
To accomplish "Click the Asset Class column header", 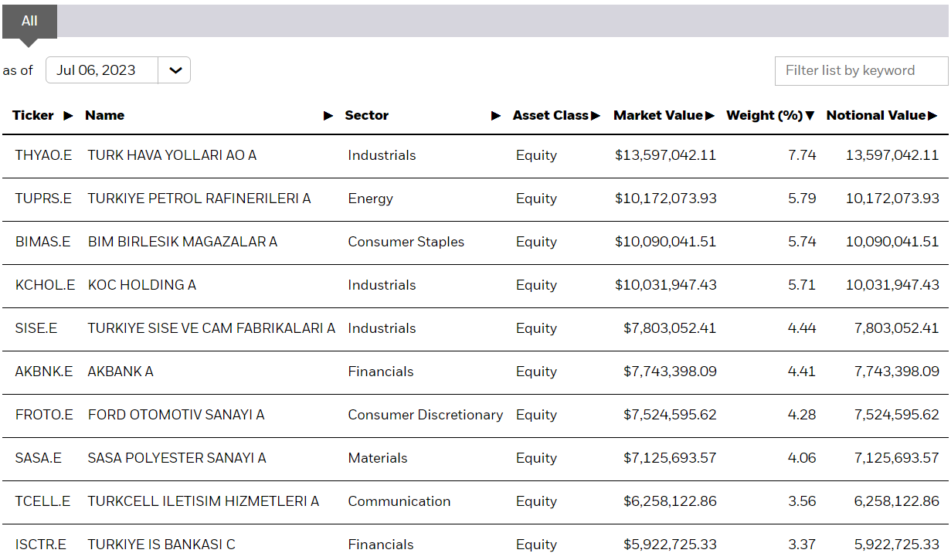I will coord(551,115).
